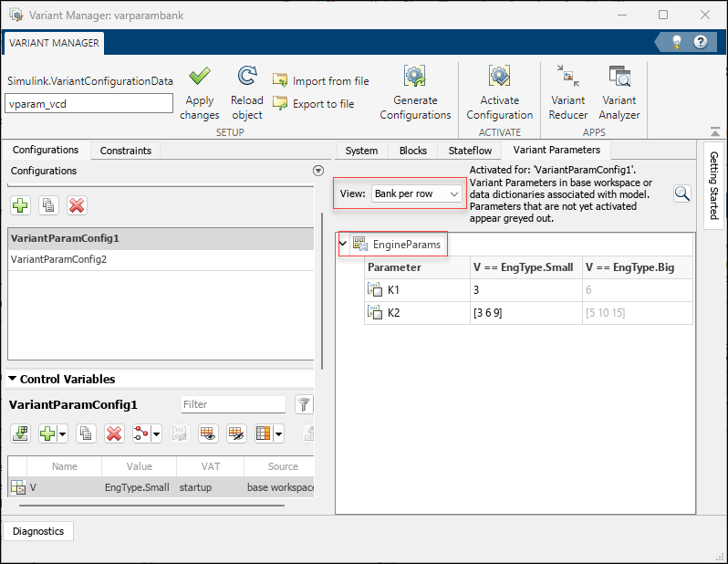Click the vparam_vcd name field

click(88, 103)
